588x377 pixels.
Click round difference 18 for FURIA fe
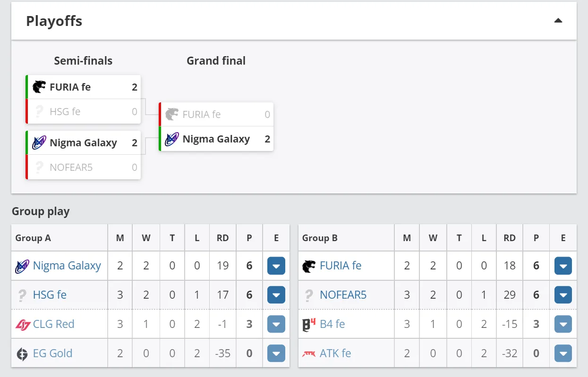tap(510, 266)
